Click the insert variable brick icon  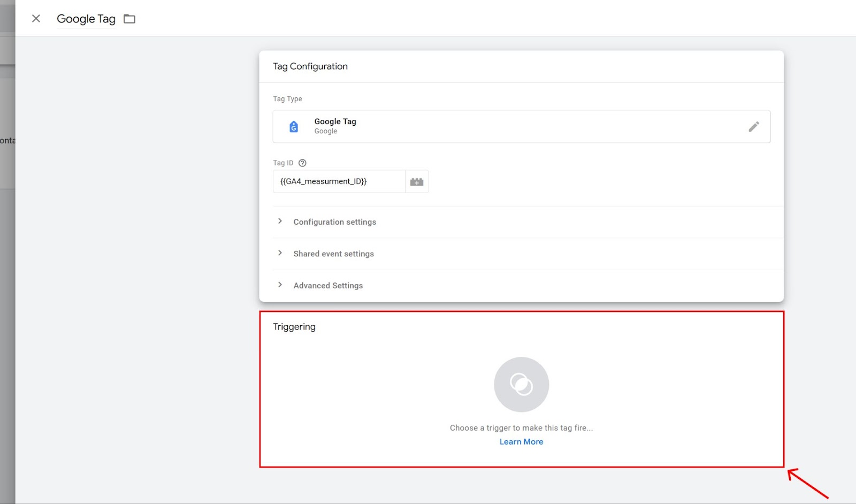pyautogui.click(x=417, y=182)
